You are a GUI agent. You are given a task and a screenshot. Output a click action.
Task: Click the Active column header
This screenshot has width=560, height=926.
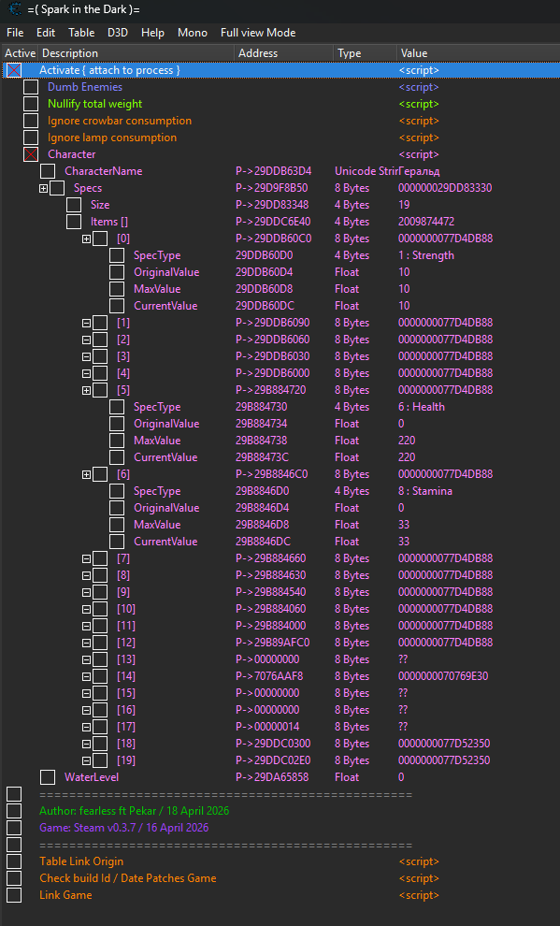coord(20,53)
